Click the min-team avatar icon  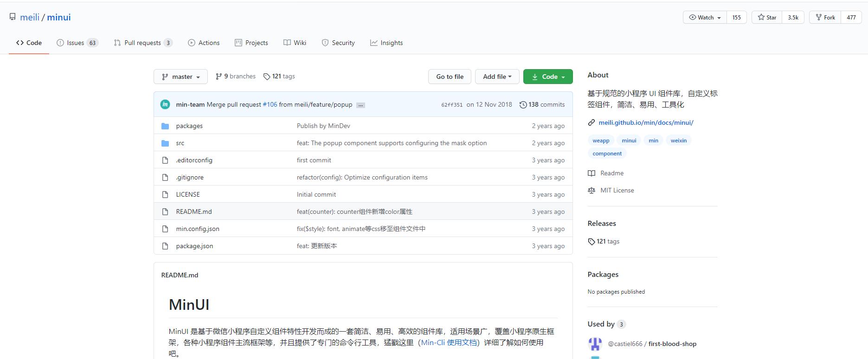pos(165,104)
